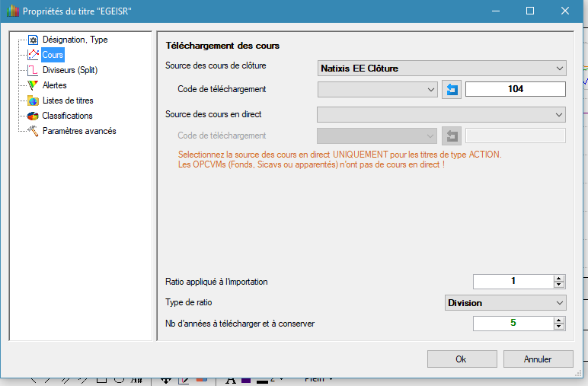Select the Alertes tree item label
This screenshot has height=386, width=588.
[x=54, y=85]
